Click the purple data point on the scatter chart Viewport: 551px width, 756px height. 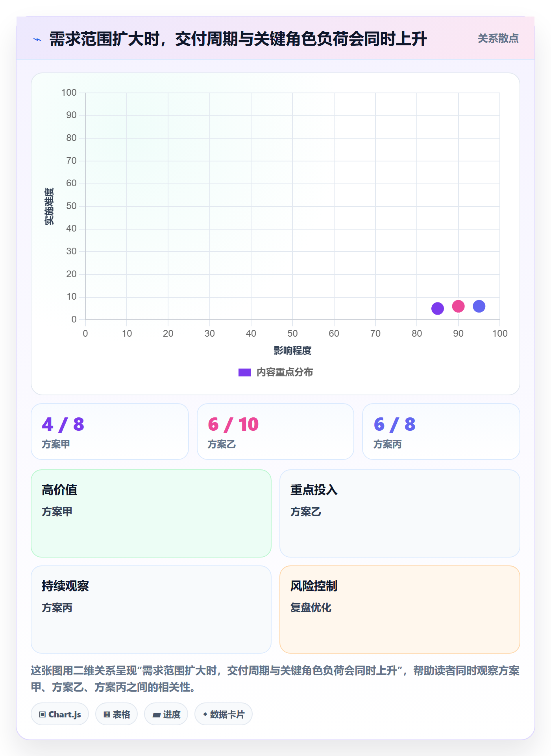[437, 308]
